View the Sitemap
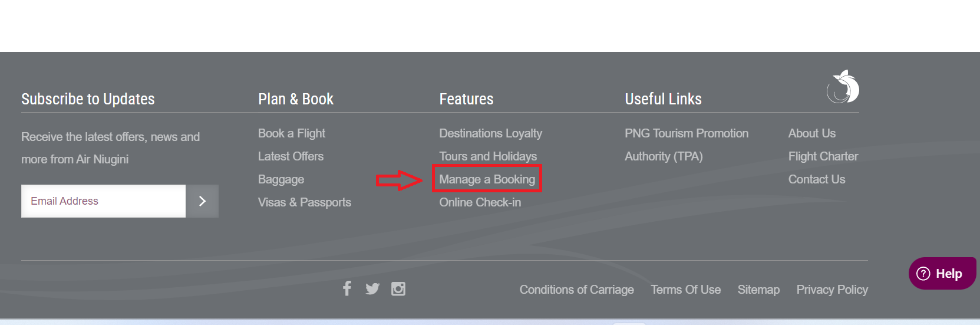The image size is (980, 325). point(758,290)
